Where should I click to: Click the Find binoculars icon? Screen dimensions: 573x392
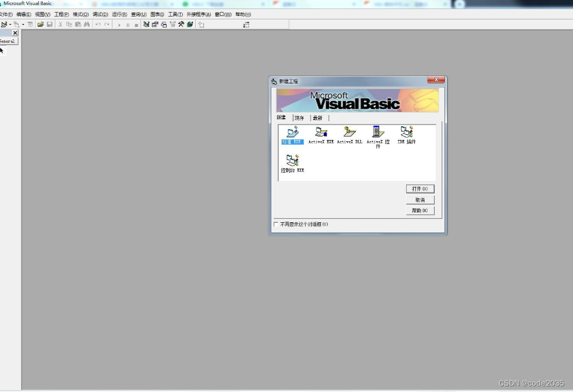[x=87, y=25]
